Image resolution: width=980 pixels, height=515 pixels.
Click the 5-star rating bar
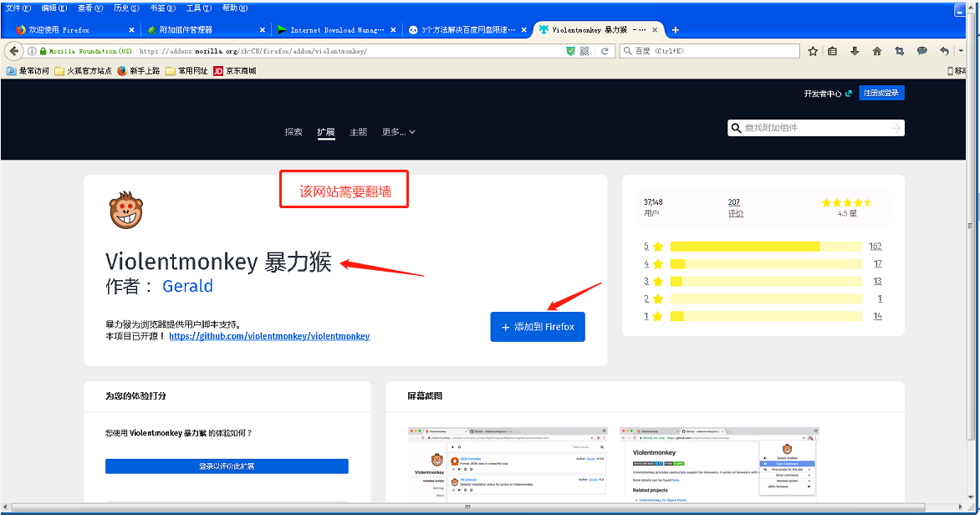(766, 247)
